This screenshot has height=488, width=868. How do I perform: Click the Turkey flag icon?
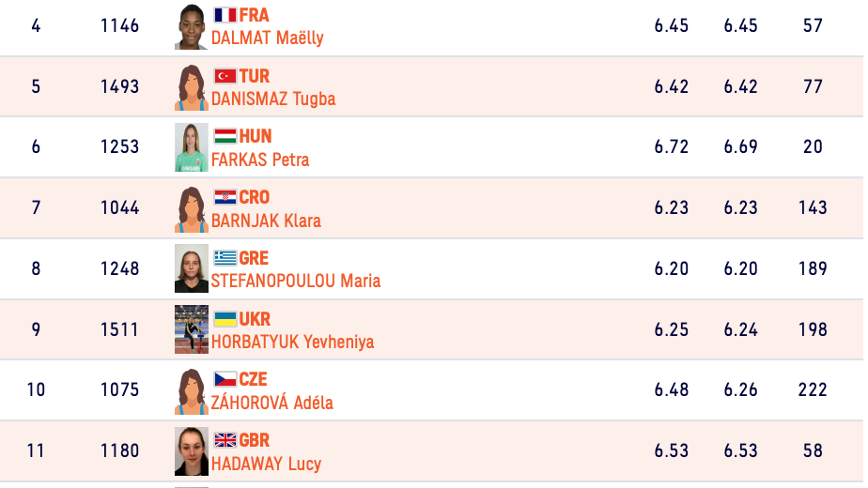pyautogui.click(x=225, y=76)
